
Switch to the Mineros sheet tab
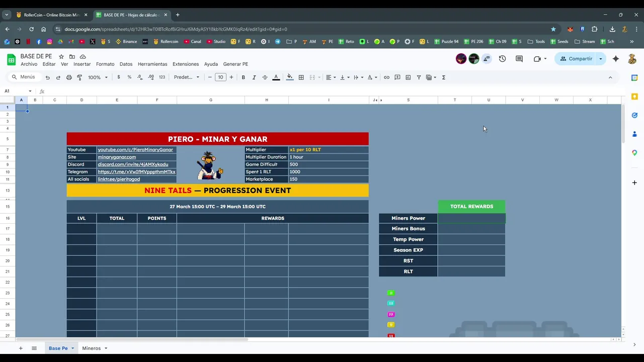tap(91, 348)
